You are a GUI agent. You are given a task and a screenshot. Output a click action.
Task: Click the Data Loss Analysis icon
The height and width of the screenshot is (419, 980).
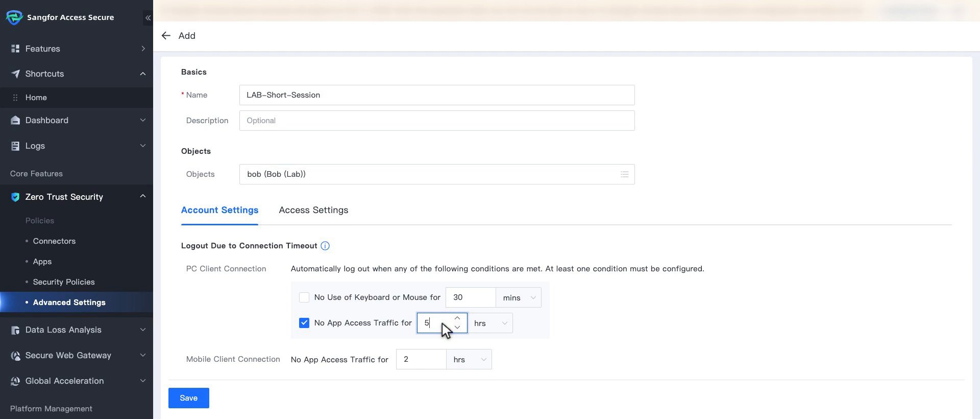[x=15, y=330]
